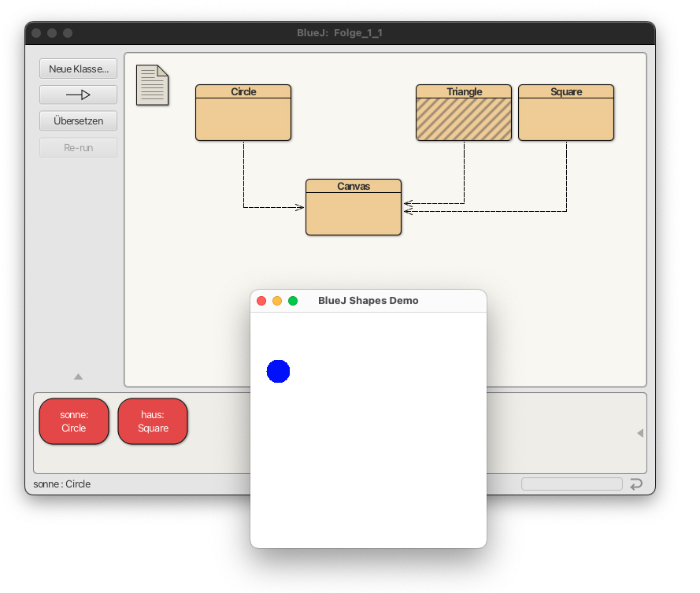Select the hatched Triangle class box
The width and height of the screenshot is (700, 593).
pos(464,113)
